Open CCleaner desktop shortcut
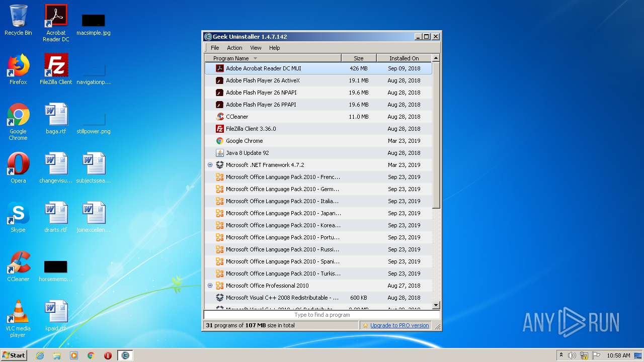644x362 pixels. [18, 266]
